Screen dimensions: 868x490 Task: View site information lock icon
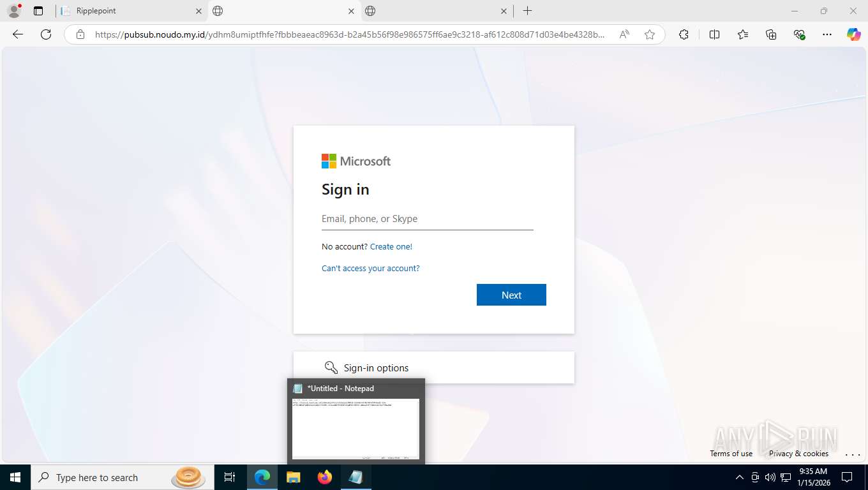click(x=80, y=34)
